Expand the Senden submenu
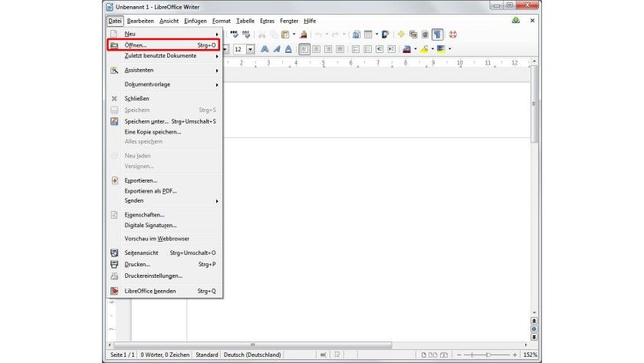Image resolution: width=644 pixels, height=363 pixels. tap(164, 200)
